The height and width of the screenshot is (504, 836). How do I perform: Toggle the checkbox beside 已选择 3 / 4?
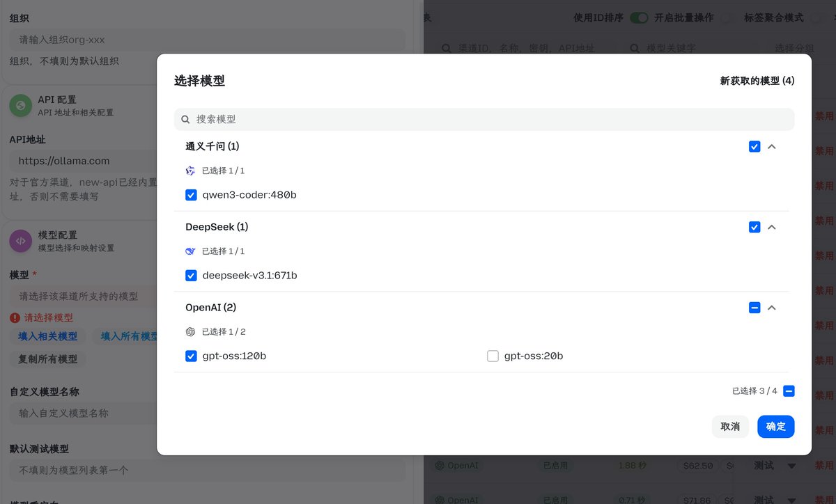[x=789, y=391]
